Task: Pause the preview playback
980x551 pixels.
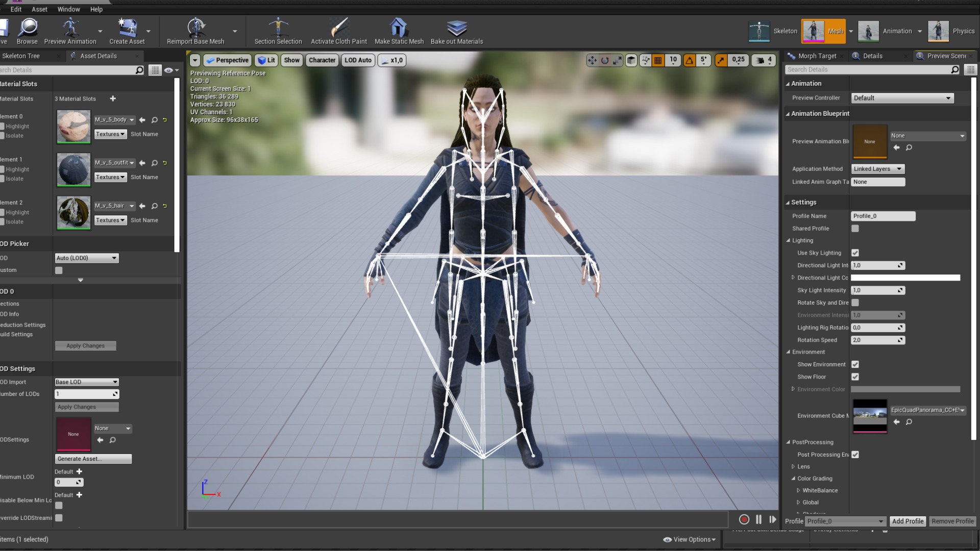Action: point(758,519)
